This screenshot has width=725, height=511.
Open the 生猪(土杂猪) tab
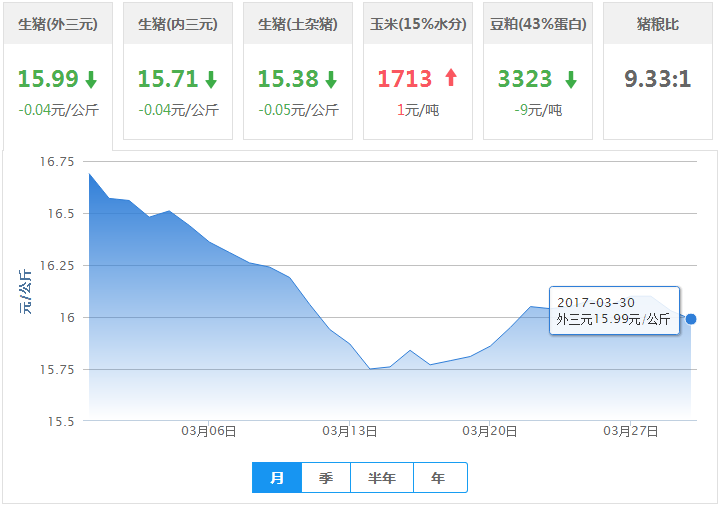pos(298,23)
